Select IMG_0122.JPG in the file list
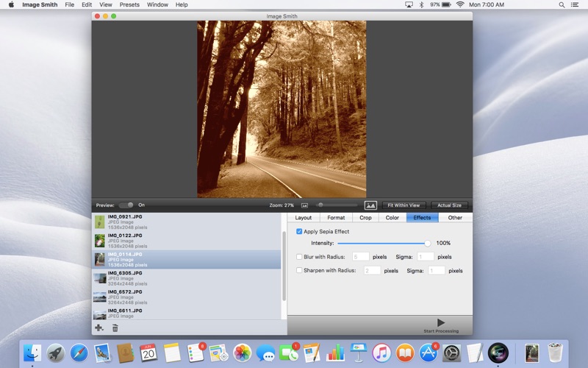This screenshot has width=588, height=368. coord(187,241)
